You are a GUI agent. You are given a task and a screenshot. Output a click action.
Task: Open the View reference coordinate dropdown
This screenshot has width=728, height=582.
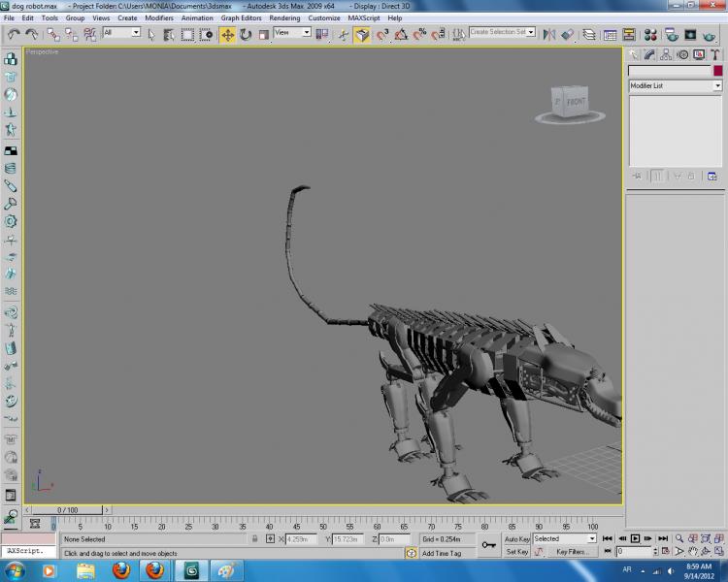point(292,33)
